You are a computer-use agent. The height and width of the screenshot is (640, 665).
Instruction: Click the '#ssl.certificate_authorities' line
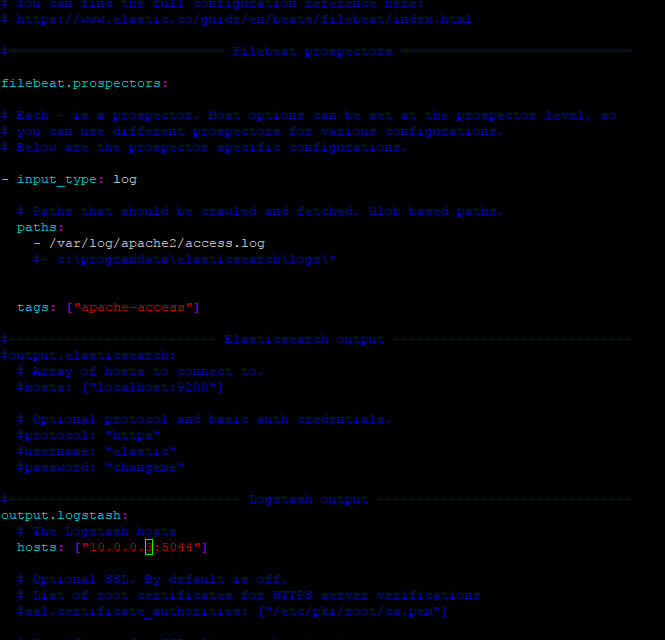tap(232, 611)
